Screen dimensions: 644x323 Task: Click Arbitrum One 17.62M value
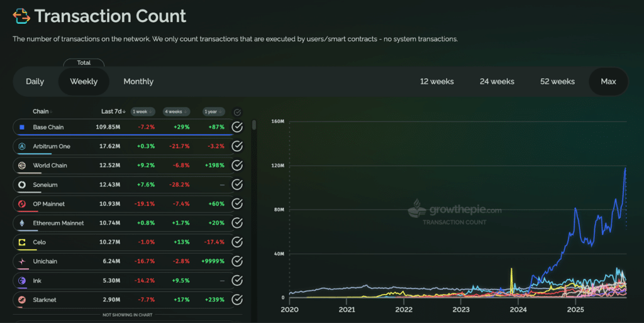pyautogui.click(x=109, y=146)
